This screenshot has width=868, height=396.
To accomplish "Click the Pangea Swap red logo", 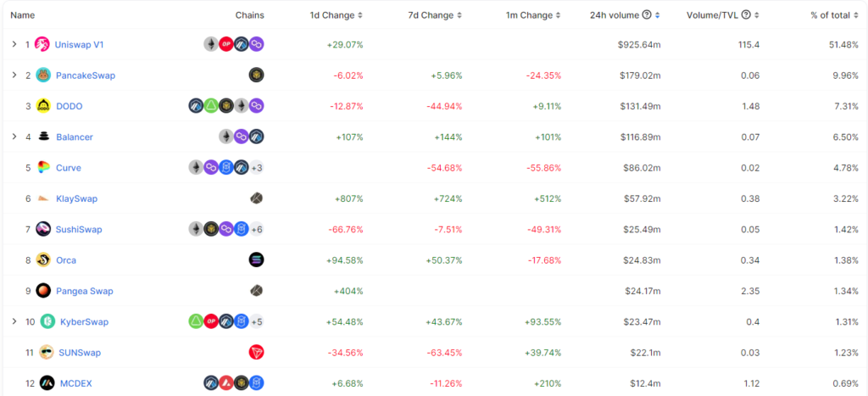I will pyautogui.click(x=43, y=291).
